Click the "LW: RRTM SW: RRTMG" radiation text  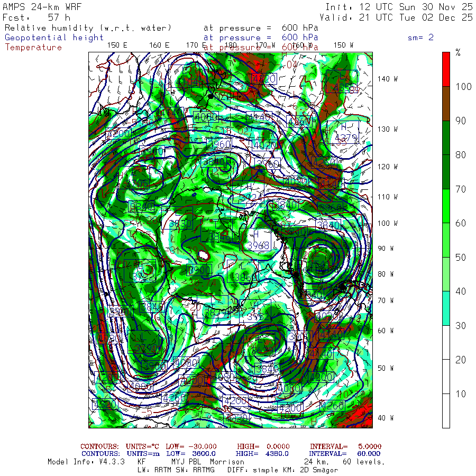(x=176, y=470)
